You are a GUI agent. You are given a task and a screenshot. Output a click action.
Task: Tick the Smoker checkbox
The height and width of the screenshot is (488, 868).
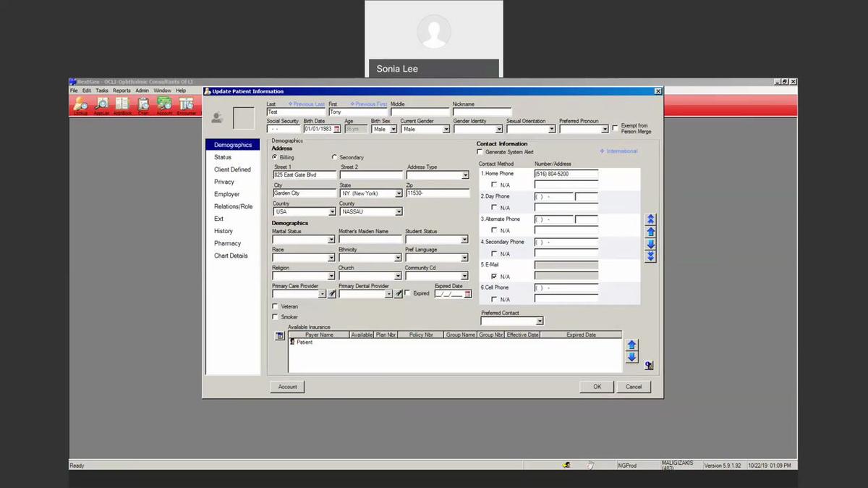pyautogui.click(x=275, y=317)
